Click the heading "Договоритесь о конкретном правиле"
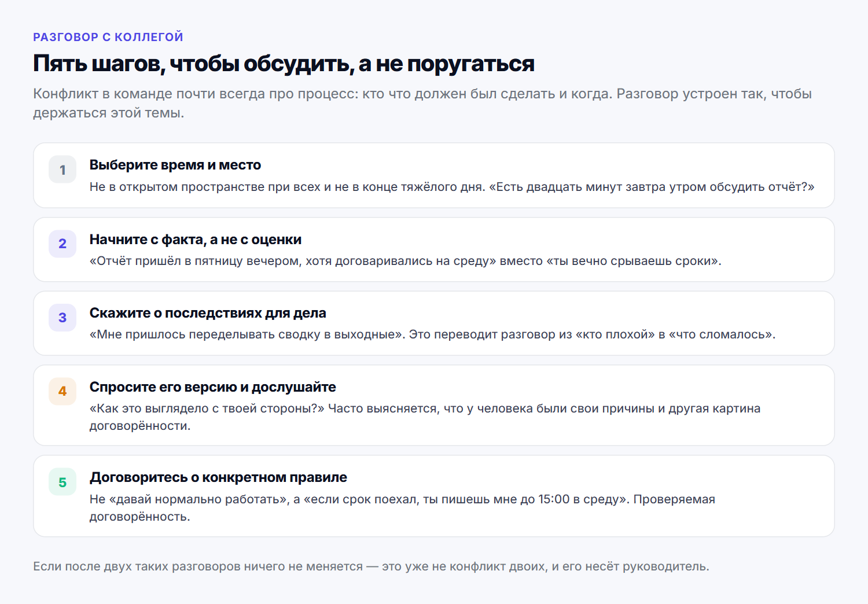Screen dimensions: 868x604 click(218, 477)
